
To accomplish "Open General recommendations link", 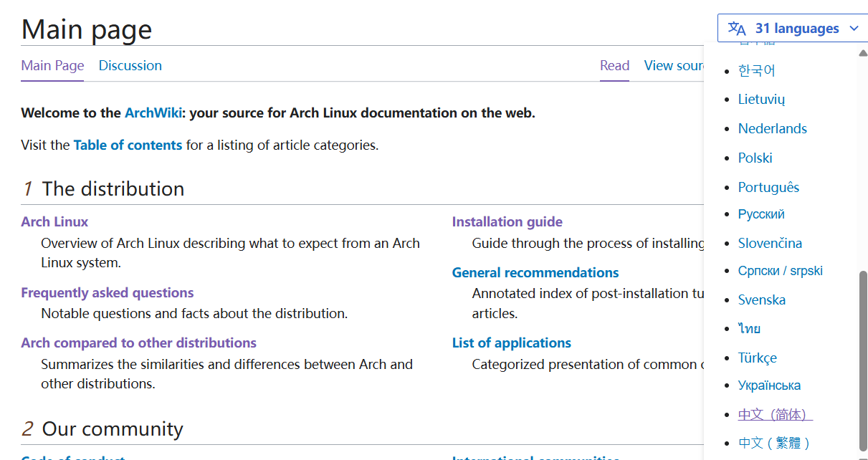I will 535,273.
